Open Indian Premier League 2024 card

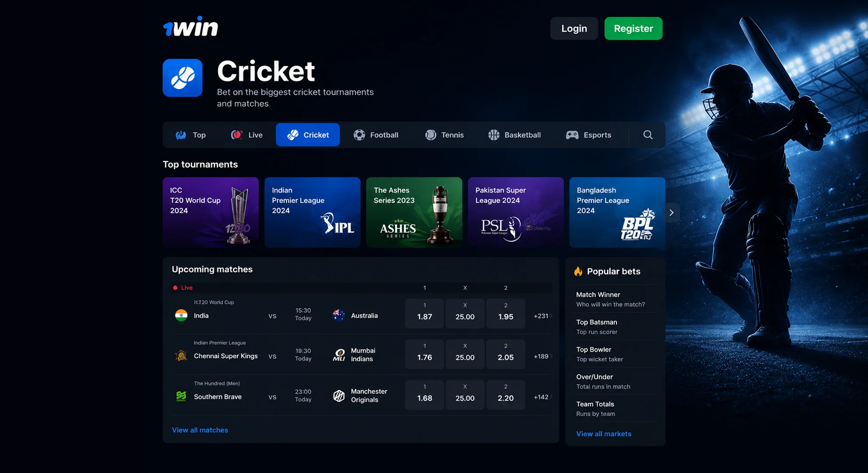[x=312, y=212]
